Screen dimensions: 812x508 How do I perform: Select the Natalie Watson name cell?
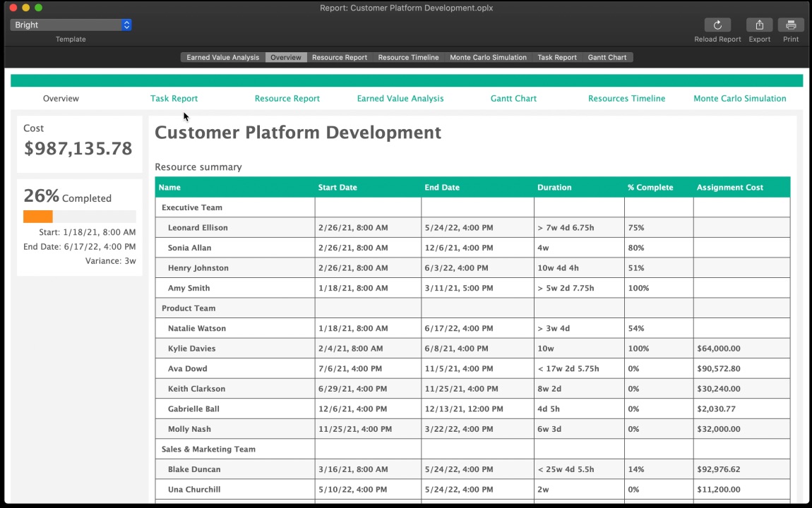(235, 329)
